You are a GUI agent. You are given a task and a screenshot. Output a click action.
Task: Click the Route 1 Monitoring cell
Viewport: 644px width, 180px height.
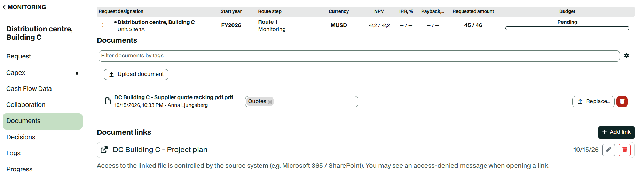(x=272, y=25)
